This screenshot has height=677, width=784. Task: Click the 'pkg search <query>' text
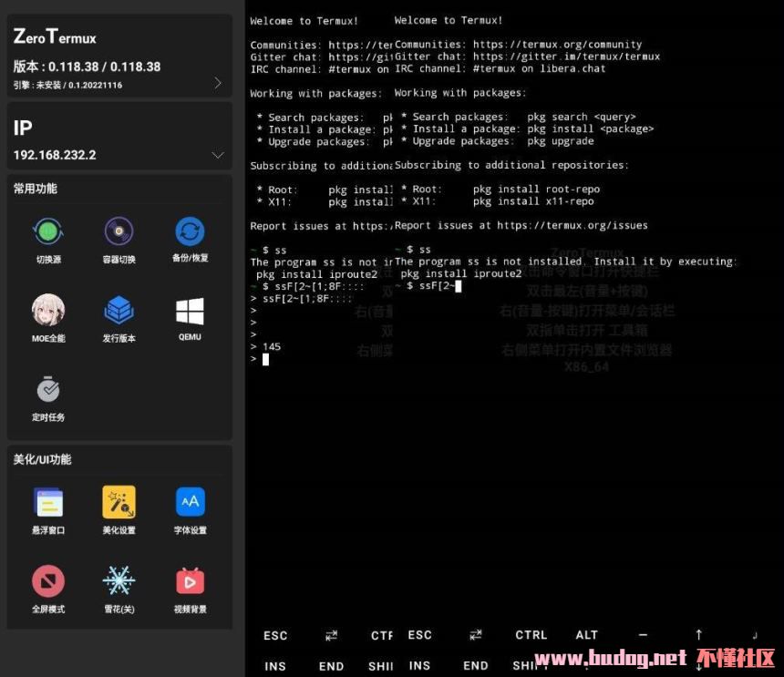point(582,117)
